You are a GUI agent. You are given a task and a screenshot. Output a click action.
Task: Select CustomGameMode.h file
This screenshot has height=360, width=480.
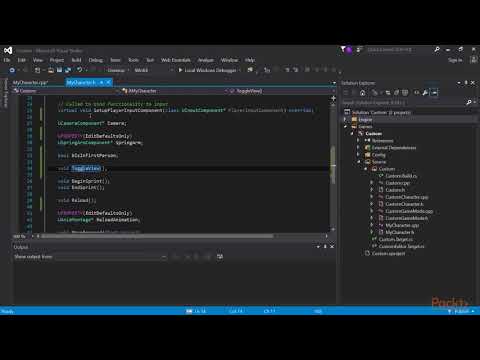click(406, 218)
